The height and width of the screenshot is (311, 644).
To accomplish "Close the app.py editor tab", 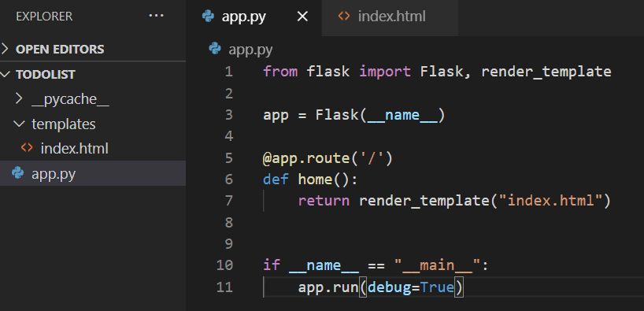I will tap(302, 17).
